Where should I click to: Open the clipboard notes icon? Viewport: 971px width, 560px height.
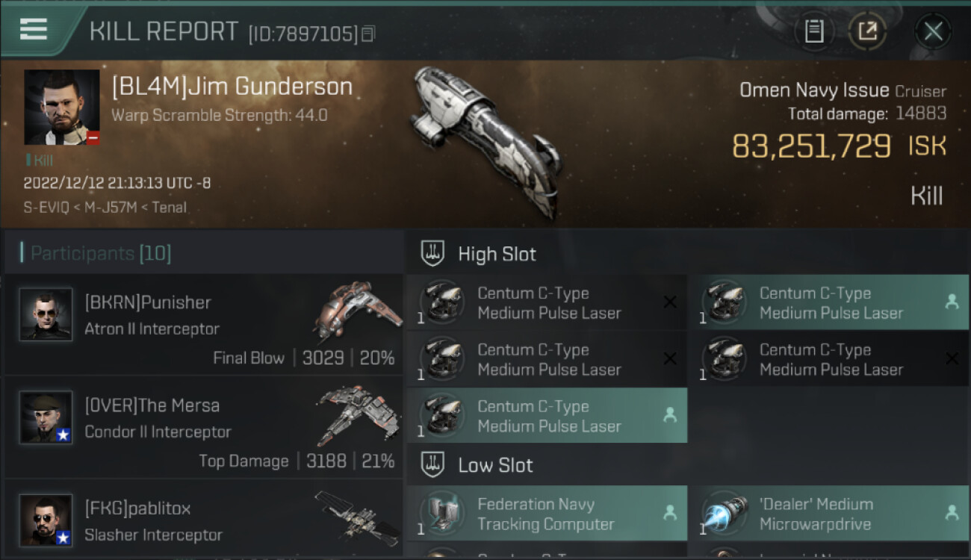[x=814, y=31]
